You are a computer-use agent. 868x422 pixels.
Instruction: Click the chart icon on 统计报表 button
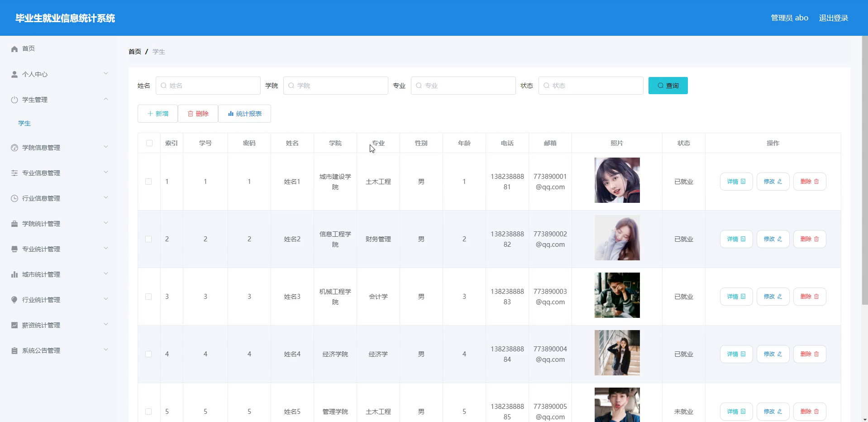(x=231, y=114)
